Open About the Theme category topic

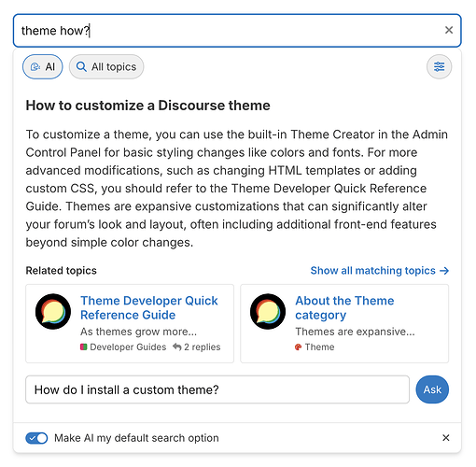pyautogui.click(x=344, y=307)
